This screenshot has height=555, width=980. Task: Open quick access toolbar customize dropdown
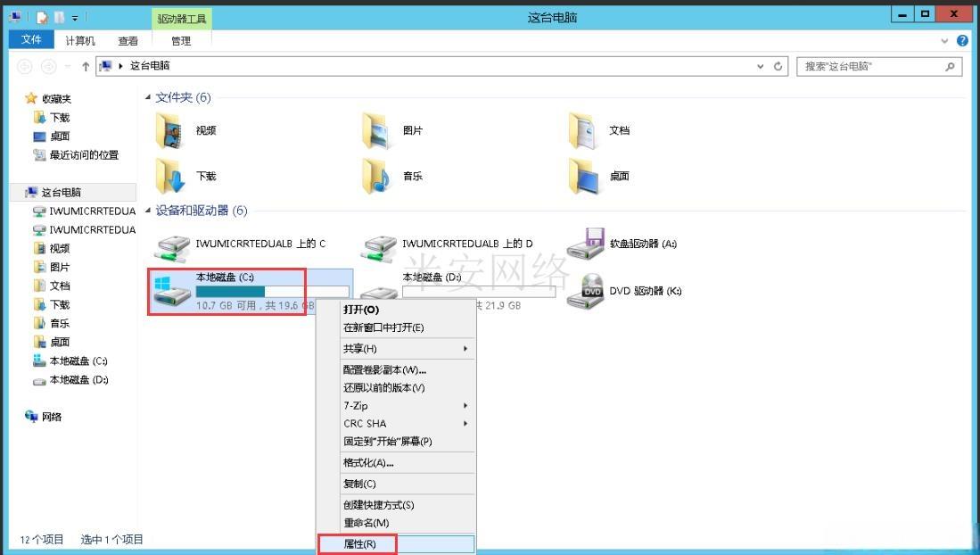[75, 18]
